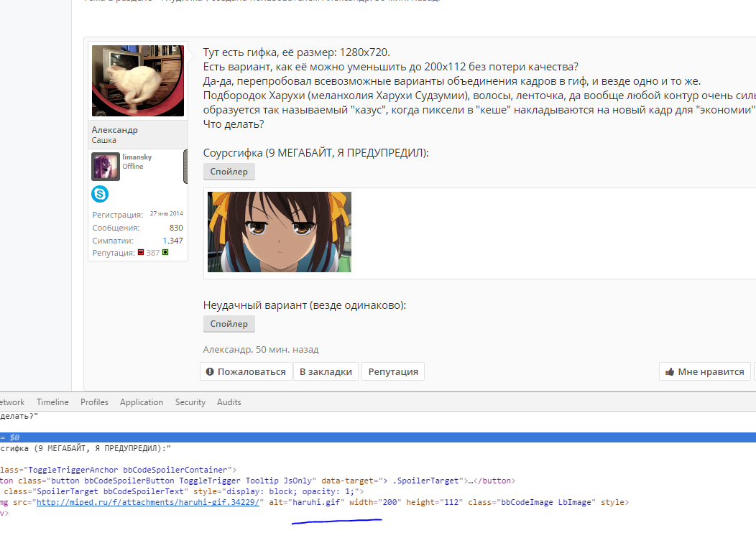Click the limansky Offline status text
This screenshot has height=538, width=756.
tap(133, 167)
